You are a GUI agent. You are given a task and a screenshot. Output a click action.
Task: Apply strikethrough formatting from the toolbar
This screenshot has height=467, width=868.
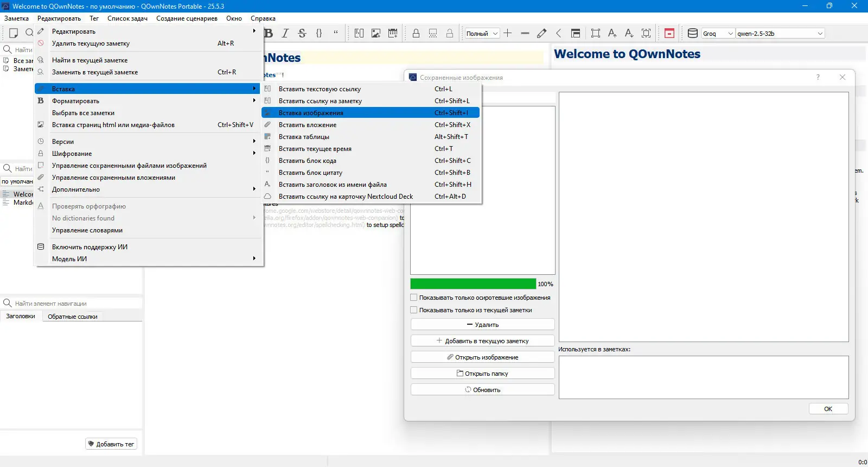coord(302,33)
